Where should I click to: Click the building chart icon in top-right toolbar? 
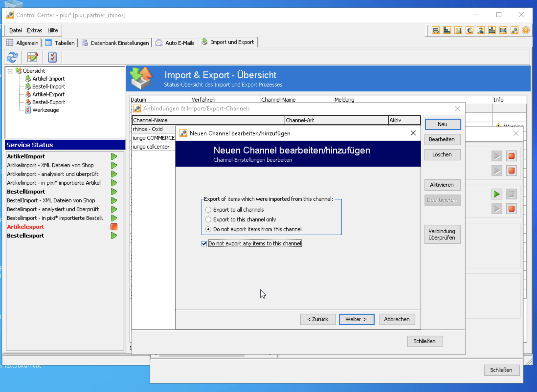(447, 30)
